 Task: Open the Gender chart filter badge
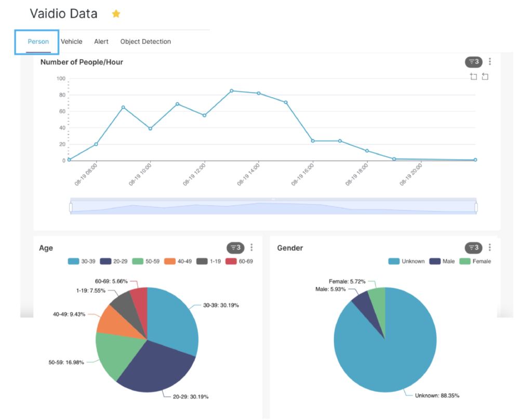click(x=473, y=248)
